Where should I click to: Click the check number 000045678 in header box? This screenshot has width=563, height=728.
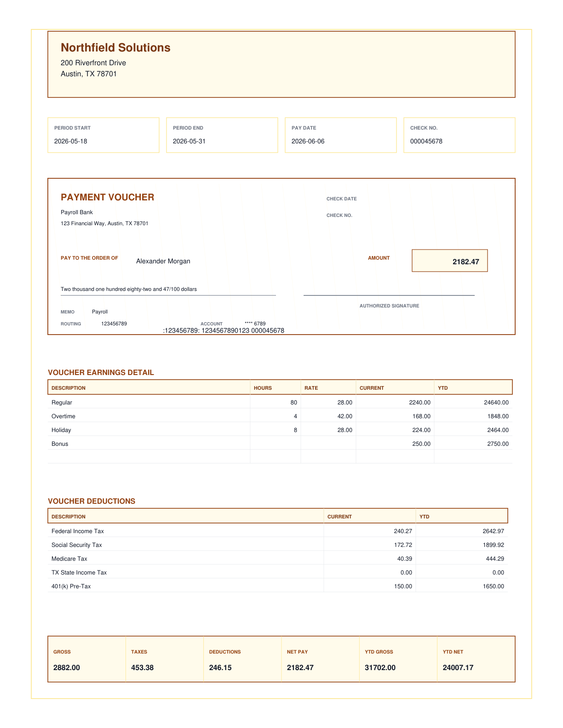pos(426,142)
